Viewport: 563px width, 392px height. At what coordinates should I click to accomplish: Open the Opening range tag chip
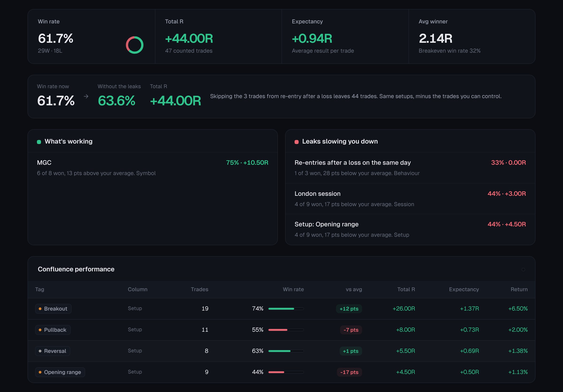tap(60, 372)
